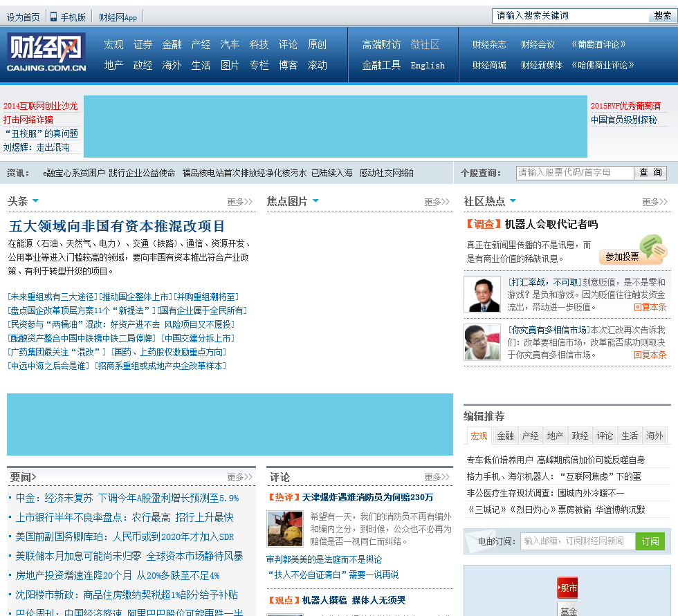The width and height of the screenshot is (678, 616).
Task: Open the 福岛核电站首次排放经净化核污水 ticker link
Action: point(267,173)
